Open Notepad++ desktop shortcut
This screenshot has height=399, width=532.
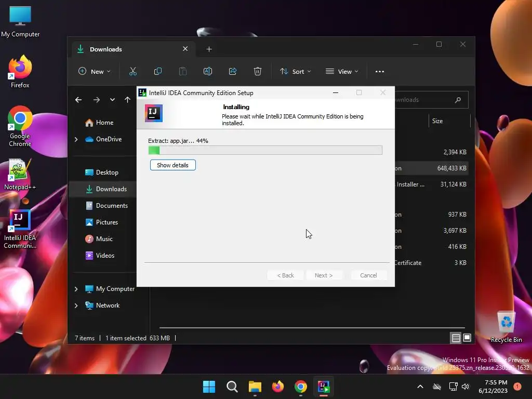20,175
